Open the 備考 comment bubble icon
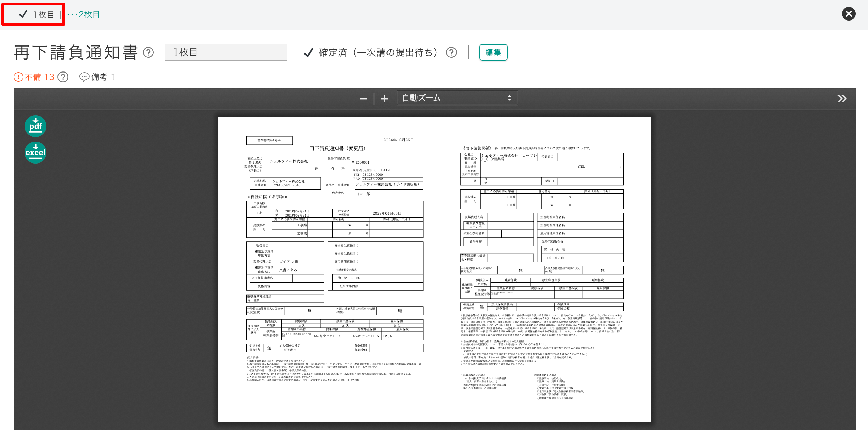Image resolution: width=868 pixels, height=431 pixels. point(84,77)
